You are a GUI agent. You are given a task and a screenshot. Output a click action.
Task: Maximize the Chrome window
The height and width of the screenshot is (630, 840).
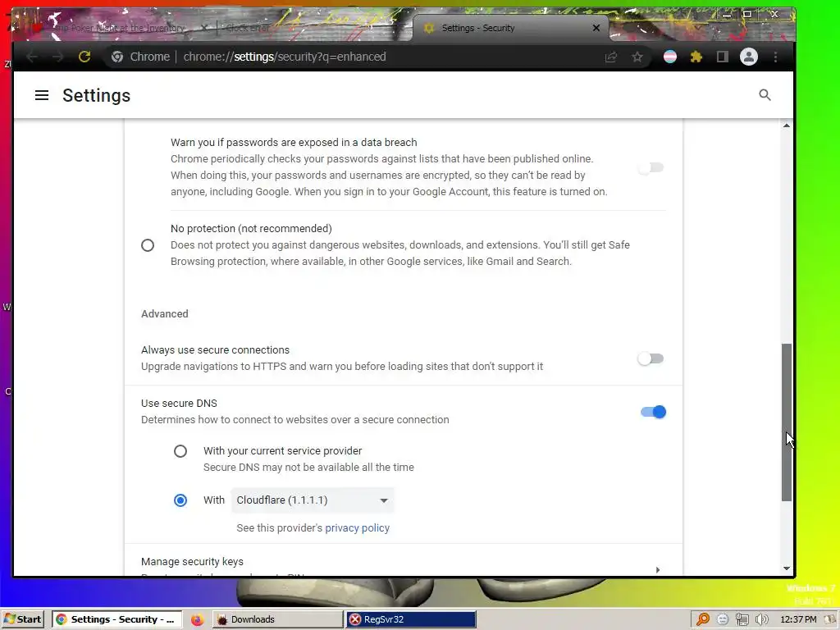coord(746,15)
